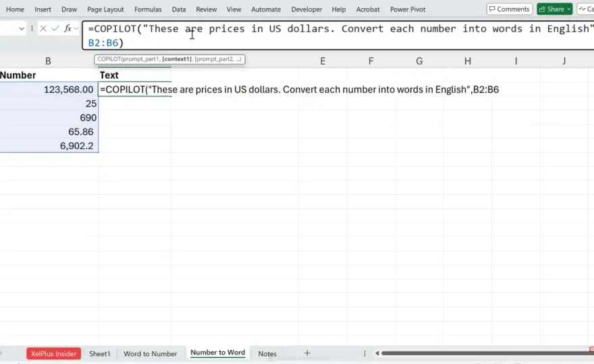
Task: Click the Text header cell
Action: [134, 75]
